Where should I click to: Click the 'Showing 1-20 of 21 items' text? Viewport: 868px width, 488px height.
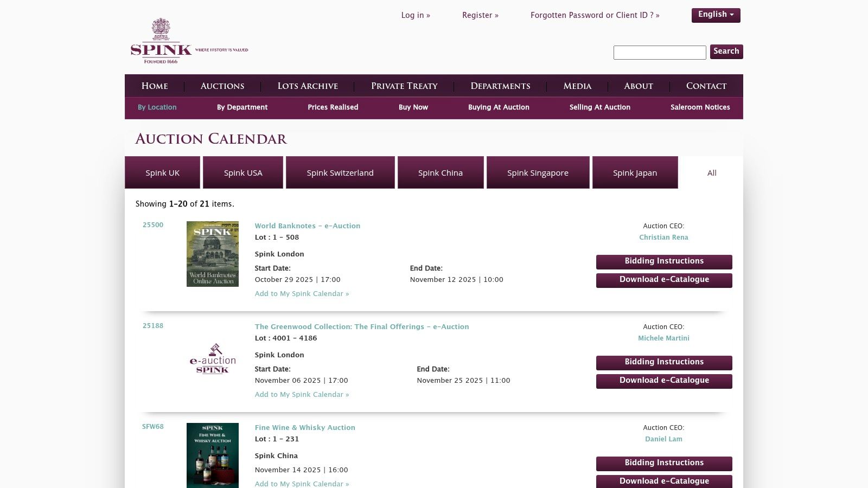coord(185,204)
